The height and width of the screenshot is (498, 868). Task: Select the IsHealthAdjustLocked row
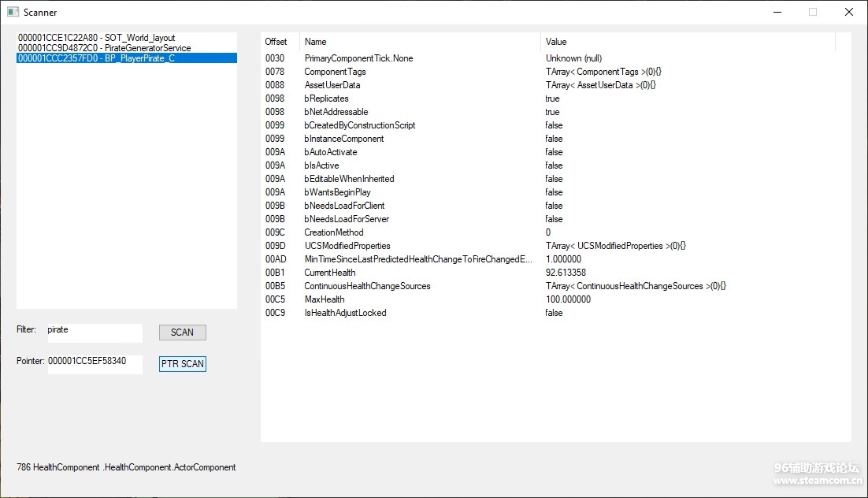coord(345,313)
